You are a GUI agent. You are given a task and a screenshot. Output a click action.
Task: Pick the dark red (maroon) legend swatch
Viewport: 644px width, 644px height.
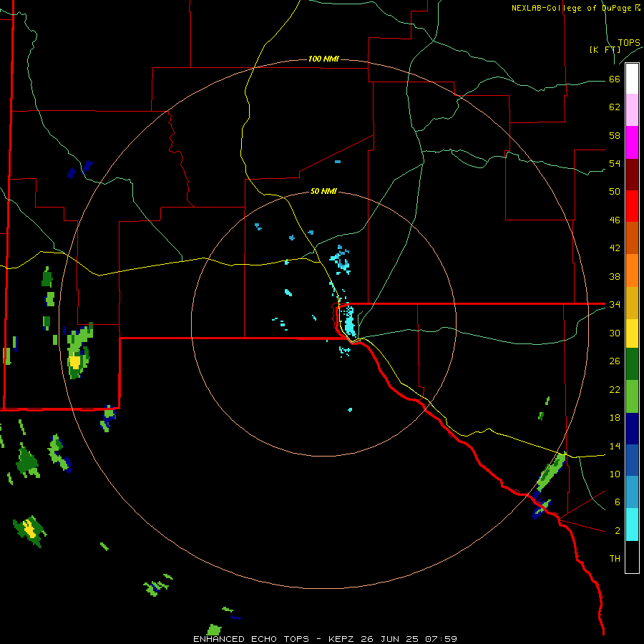point(632,175)
